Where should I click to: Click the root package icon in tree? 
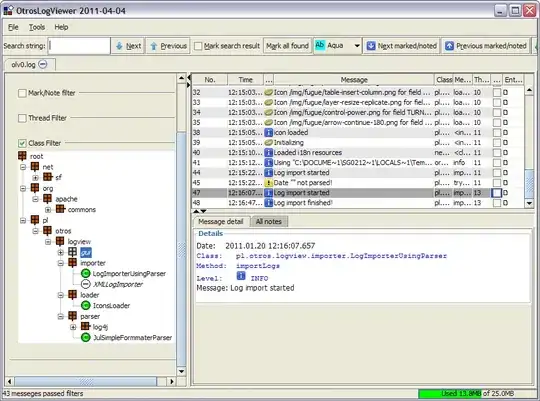pos(22,156)
